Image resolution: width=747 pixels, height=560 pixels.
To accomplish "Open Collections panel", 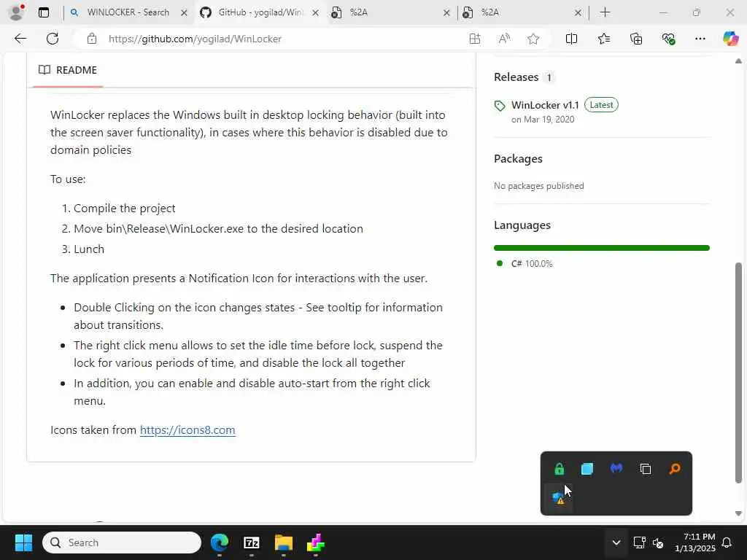I will tap(636, 39).
